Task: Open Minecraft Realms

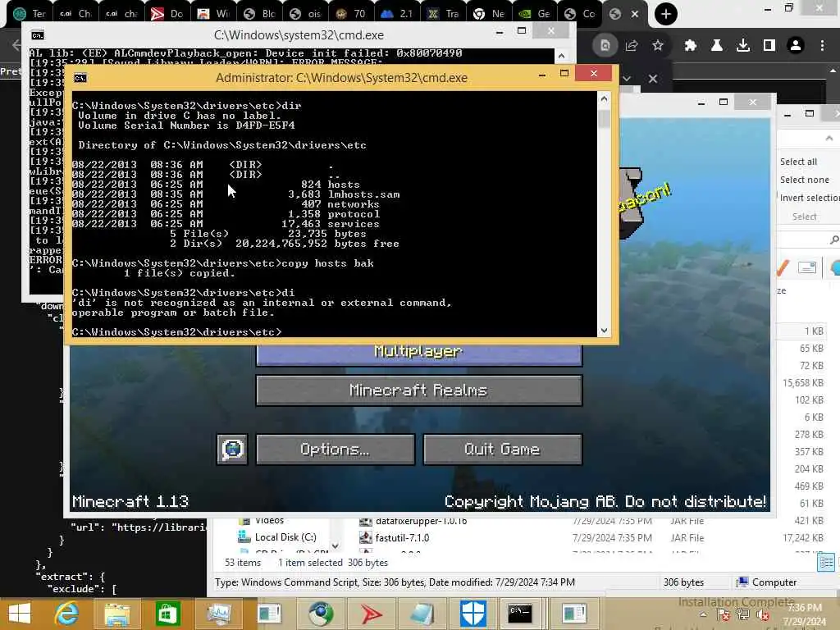Action: [x=419, y=390]
